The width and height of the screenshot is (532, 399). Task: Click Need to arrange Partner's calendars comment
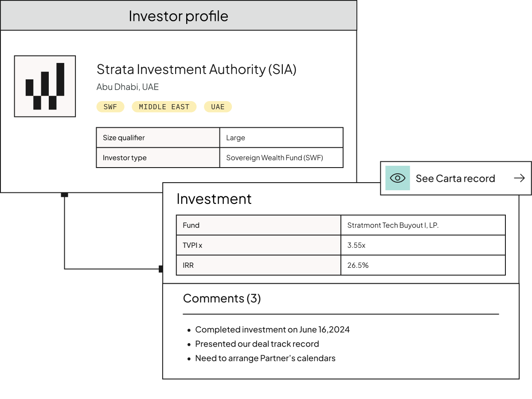coord(265,358)
